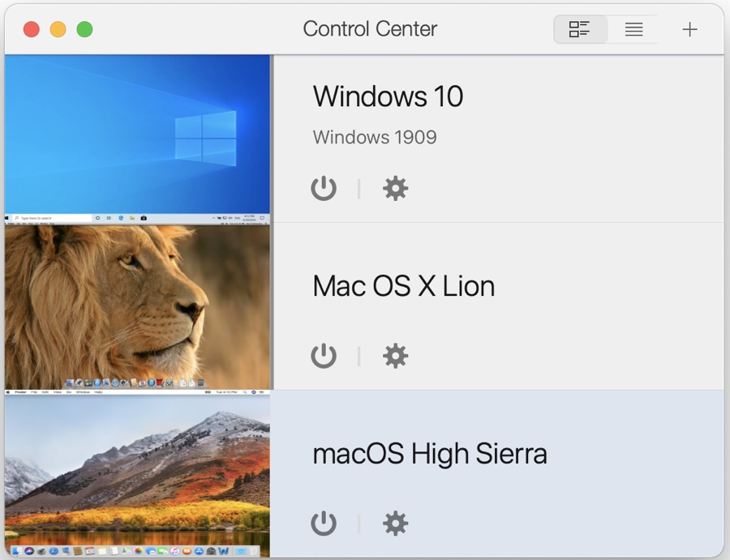Minimize Control Center with yellow button
This screenshot has height=560, width=730.
58,29
